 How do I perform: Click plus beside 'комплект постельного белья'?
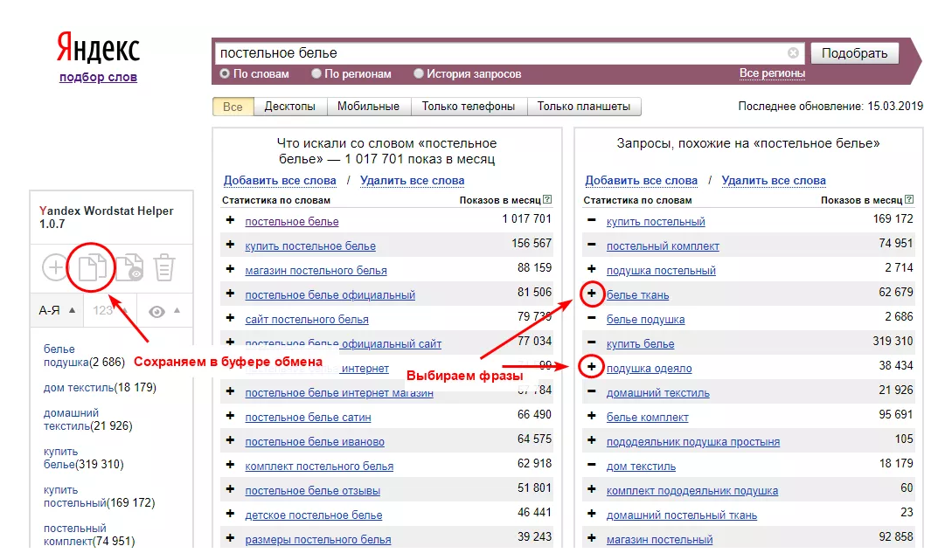230,466
